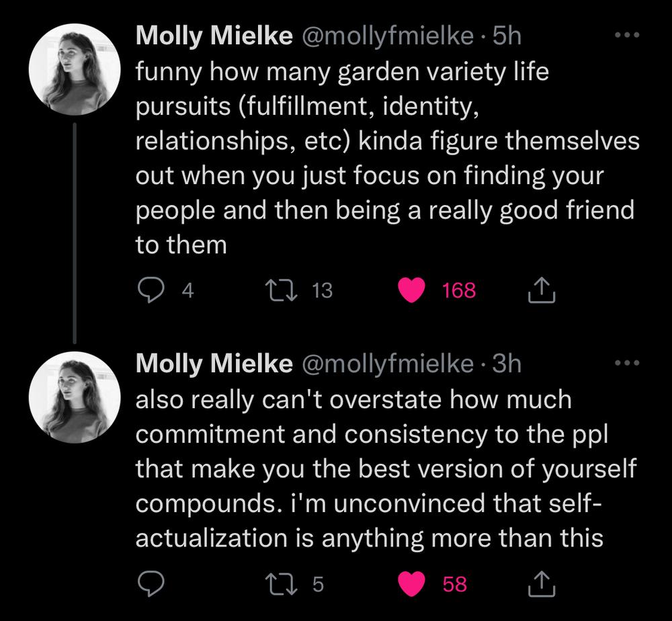
Task: Retweet the second tweet with 5 retweets
Action: point(281,584)
